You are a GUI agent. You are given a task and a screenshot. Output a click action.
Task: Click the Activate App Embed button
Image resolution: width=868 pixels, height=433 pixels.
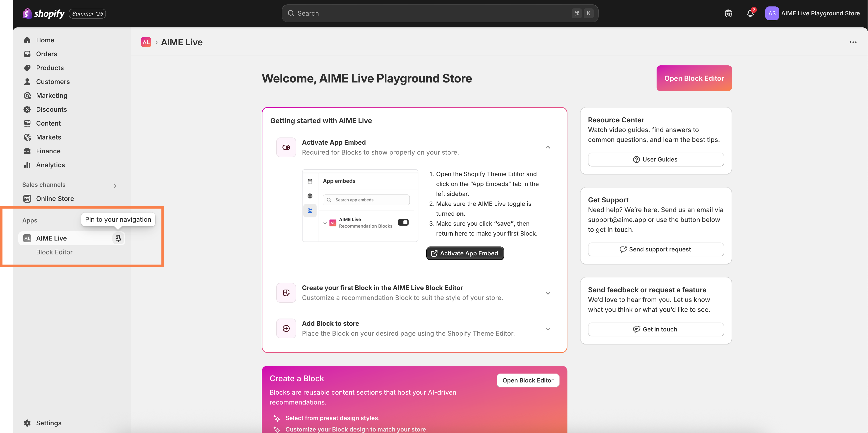pyautogui.click(x=465, y=253)
